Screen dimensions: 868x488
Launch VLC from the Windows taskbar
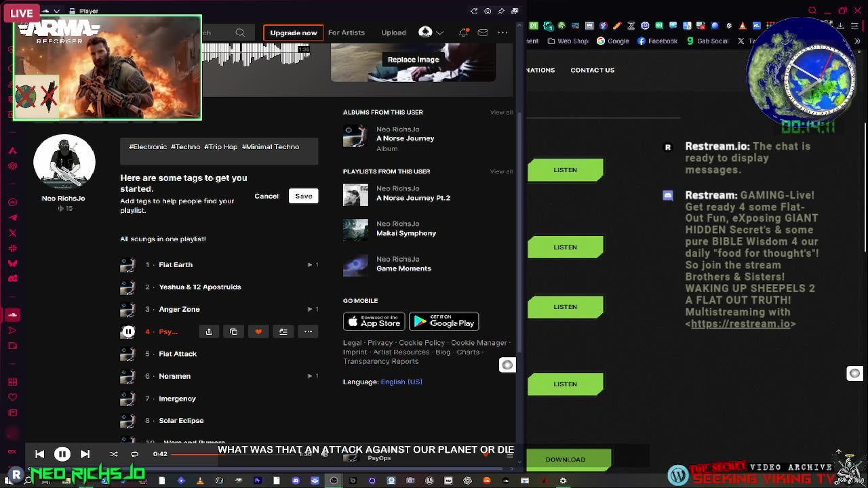click(200, 481)
